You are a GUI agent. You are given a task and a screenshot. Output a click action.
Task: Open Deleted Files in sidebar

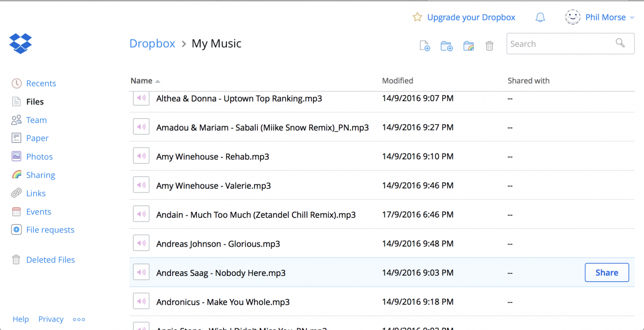50,260
